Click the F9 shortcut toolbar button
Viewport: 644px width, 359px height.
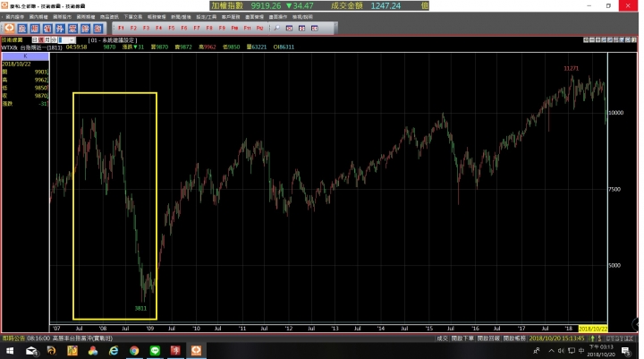tap(222, 28)
